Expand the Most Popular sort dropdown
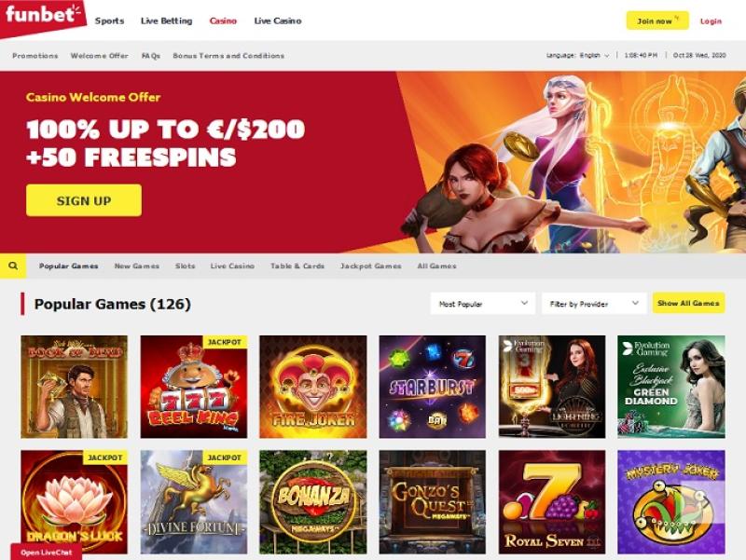746x560 pixels. [x=483, y=303]
